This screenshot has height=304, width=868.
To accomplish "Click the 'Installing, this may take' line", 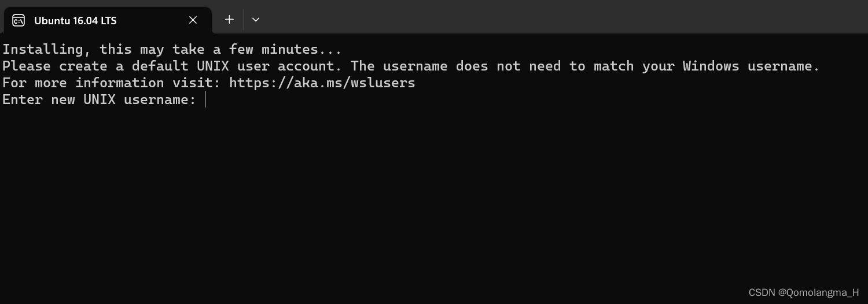I will 172,49.
